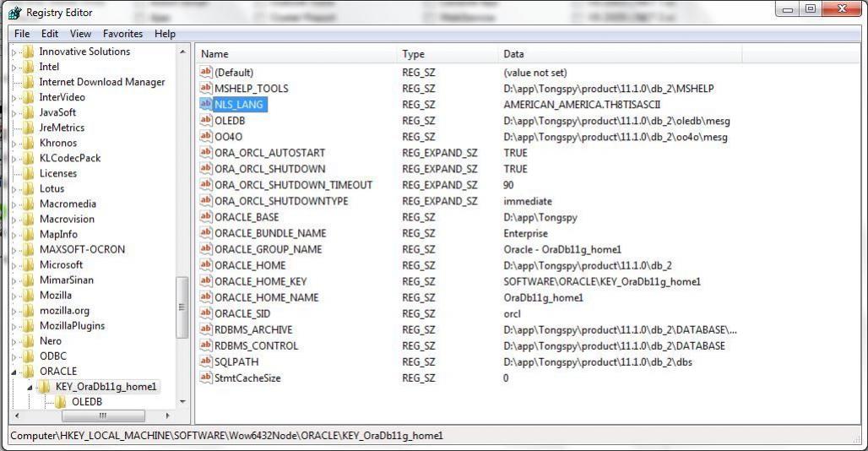868x451 pixels.
Task: Click the icon beside ORACLE_HOME_KEY
Action: click(206, 280)
